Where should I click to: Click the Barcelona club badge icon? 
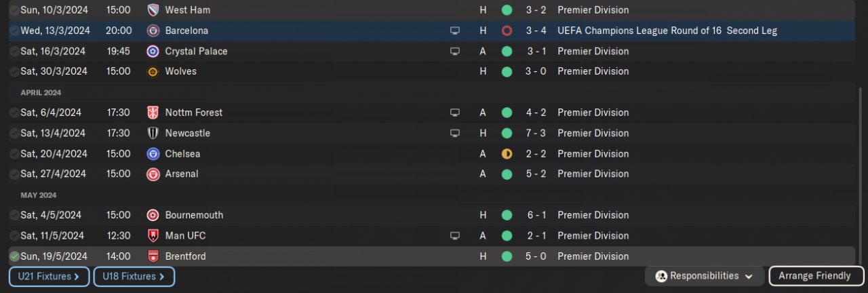coord(153,31)
